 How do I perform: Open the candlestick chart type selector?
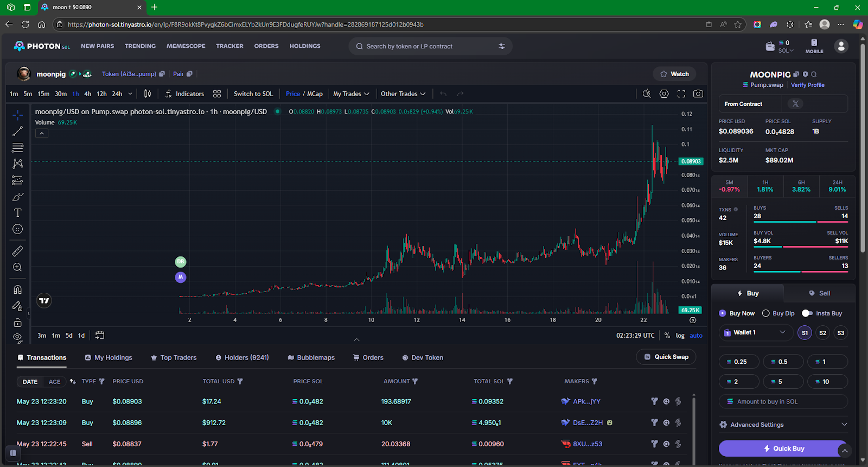[x=148, y=94]
